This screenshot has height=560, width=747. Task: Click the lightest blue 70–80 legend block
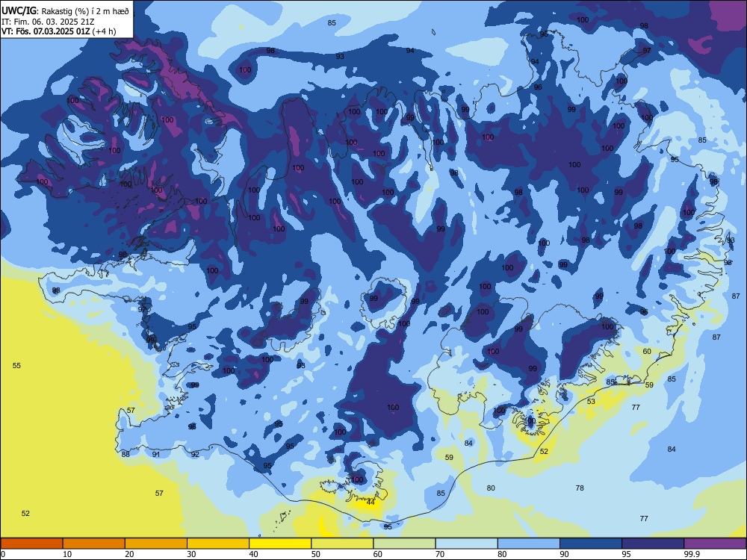tap(466, 544)
